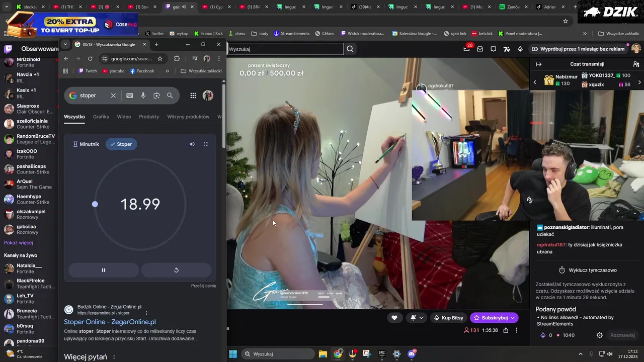Viewport: 644px width, 362px height.
Task: Share the stream
Action: tap(506, 330)
